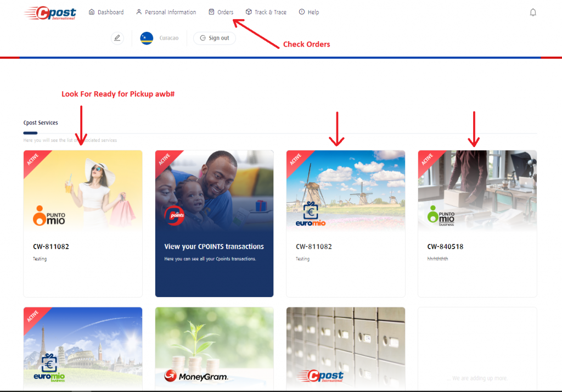The height and width of the screenshot is (392, 562).
Task: Click the Cpost logo on the mailbox card
Action: (x=321, y=376)
